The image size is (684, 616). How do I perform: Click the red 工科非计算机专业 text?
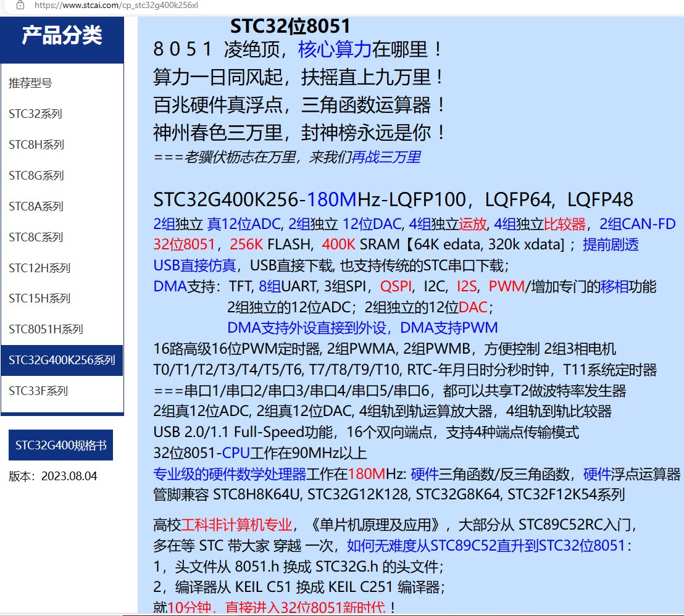(236, 525)
